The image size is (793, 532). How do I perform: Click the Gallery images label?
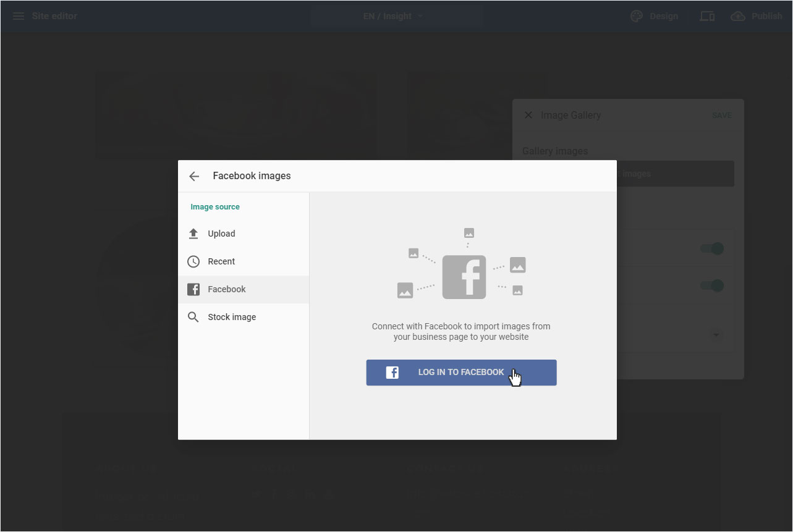click(x=555, y=151)
